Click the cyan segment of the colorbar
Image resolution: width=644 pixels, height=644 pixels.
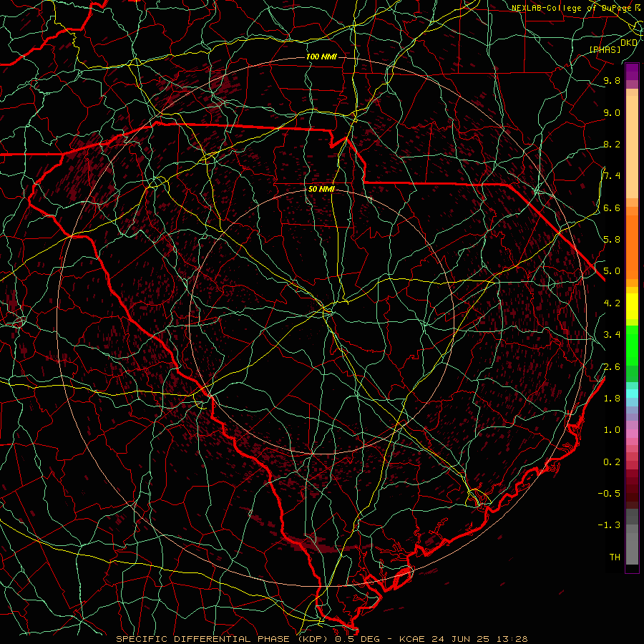(x=632, y=394)
